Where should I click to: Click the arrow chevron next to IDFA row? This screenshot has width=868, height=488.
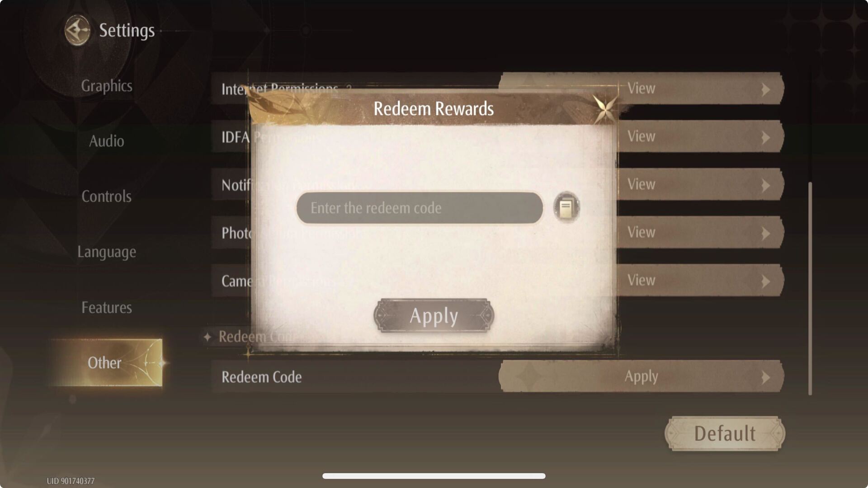(765, 136)
